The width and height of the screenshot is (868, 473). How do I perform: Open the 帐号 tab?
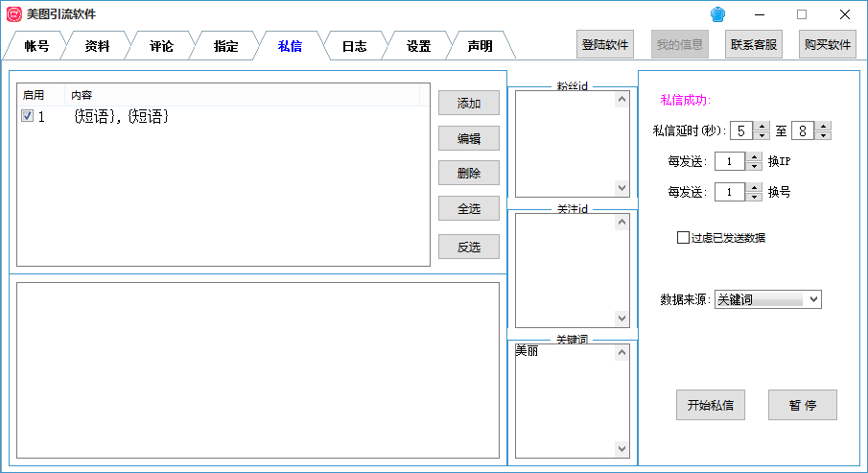[36, 46]
